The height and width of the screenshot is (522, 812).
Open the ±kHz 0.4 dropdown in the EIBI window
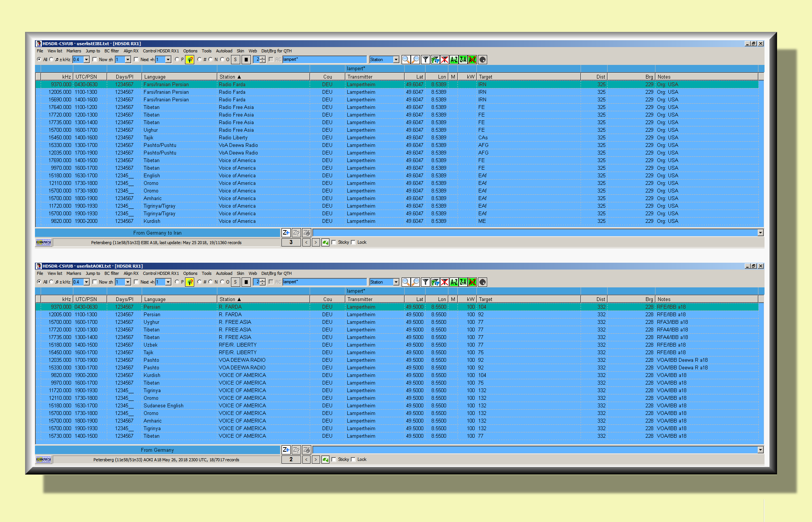[x=86, y=60]
